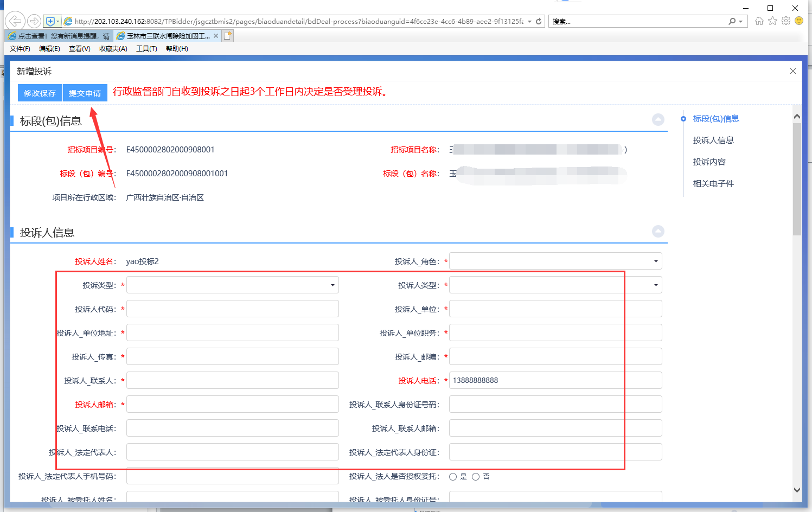Viewport: 812px width, 512px height.
Task: Open the 收藏夹(A) menu
Action: [113, 49]
